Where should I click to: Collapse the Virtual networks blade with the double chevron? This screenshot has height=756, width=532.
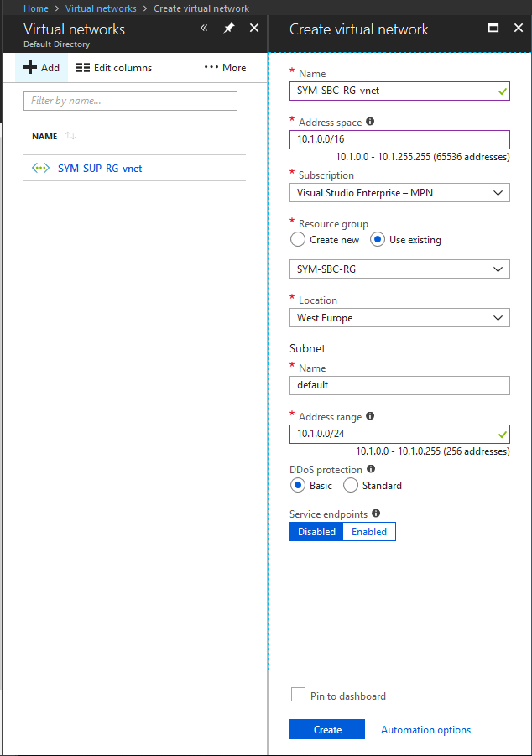coord(204,28)
